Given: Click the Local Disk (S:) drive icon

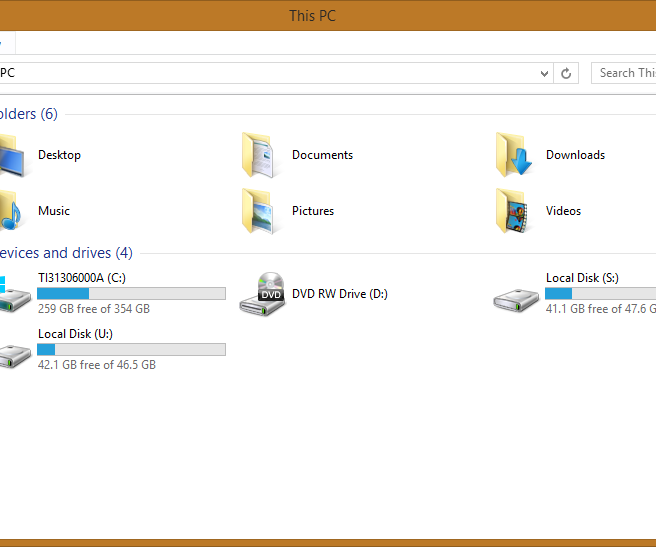Looking at the screenshot, I should pos(516,300).
